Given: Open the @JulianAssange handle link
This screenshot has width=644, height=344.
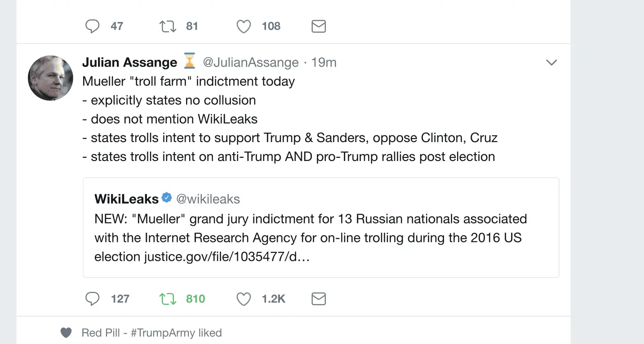Looking at the screenshot, I should click(250, 63).
